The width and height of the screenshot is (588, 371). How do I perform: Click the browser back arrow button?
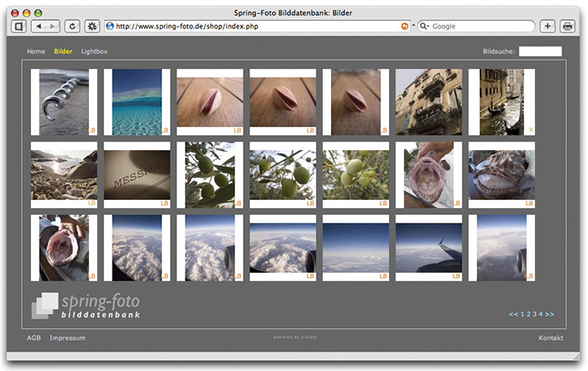[41, 26]
